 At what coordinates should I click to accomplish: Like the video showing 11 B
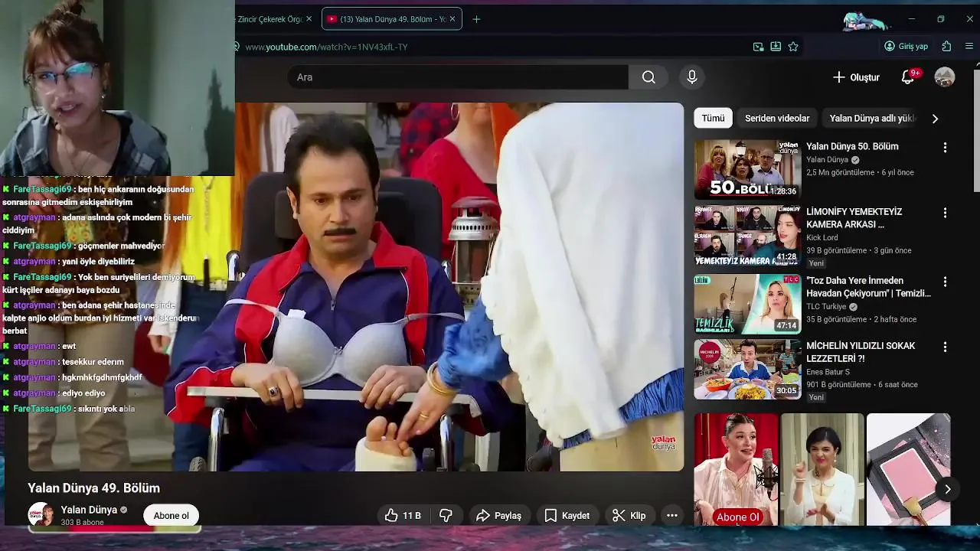click(x=403, y=516)
